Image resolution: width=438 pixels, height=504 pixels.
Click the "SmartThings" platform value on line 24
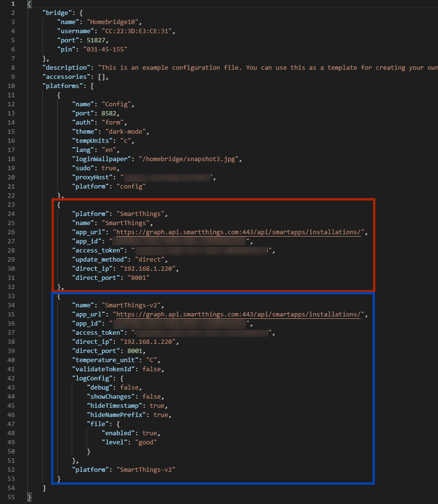[x=141, y=214]
